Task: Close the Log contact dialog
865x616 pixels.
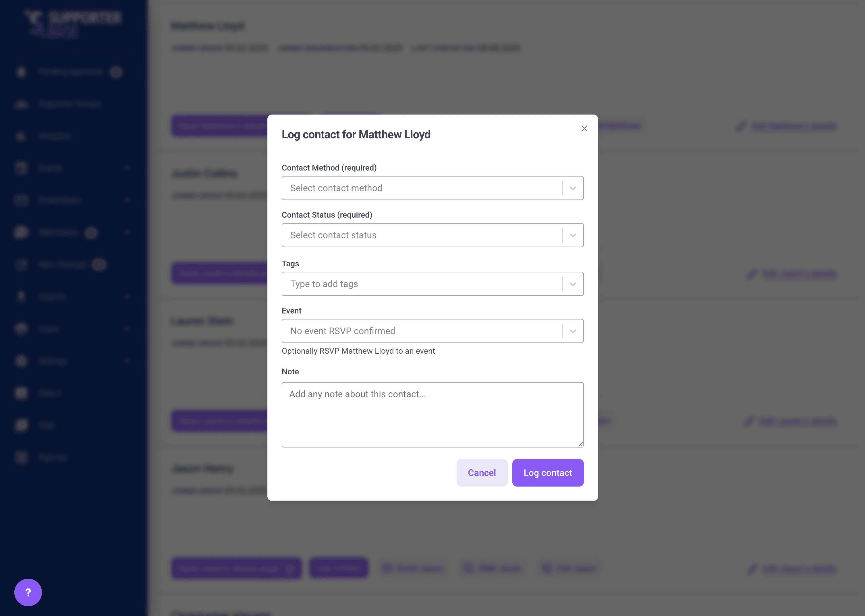Action: tap(584, 128)
